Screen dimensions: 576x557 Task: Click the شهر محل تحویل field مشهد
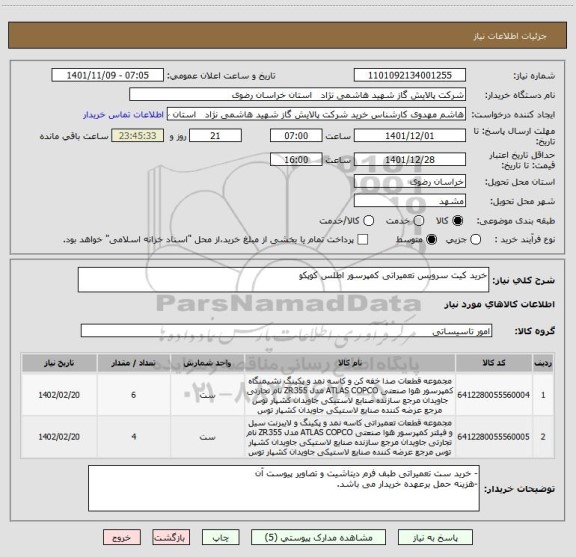[410, 201]
